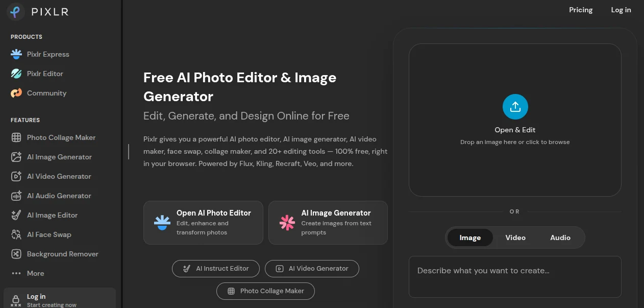The image size is (644, 308).
Task: Click the lock icon beside Log in
Action: pyautogui.click(x=16, y=300)
